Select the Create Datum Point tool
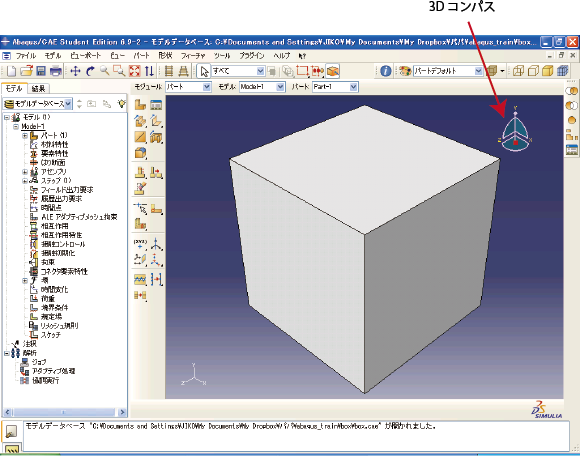Screen dimensions: 580x456 pyautogui.click(x=140, y=244)
